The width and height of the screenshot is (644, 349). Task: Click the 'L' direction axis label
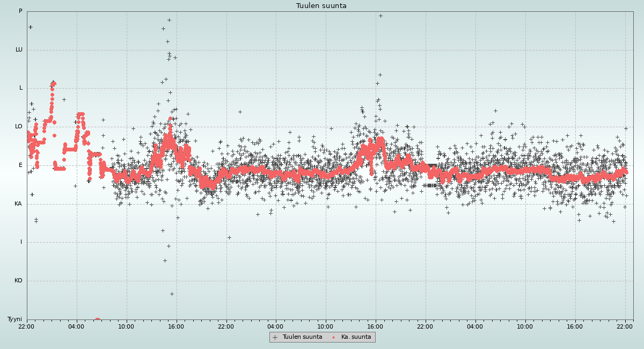pyautogui.click(x=21, y=88)
